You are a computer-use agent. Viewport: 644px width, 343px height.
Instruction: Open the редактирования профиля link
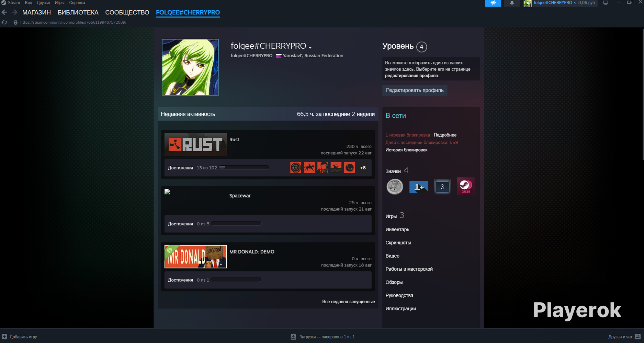[x=411, y=76]
